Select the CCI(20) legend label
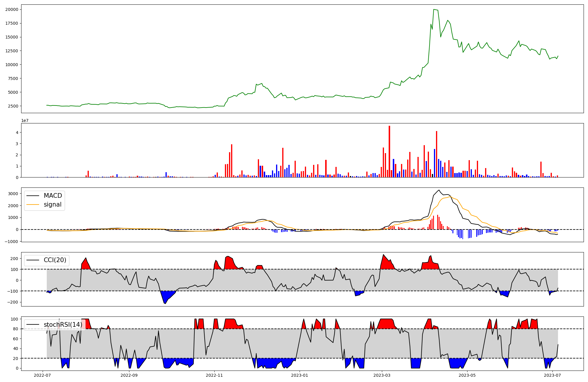The image size is (588, 382). coord(55,260)
